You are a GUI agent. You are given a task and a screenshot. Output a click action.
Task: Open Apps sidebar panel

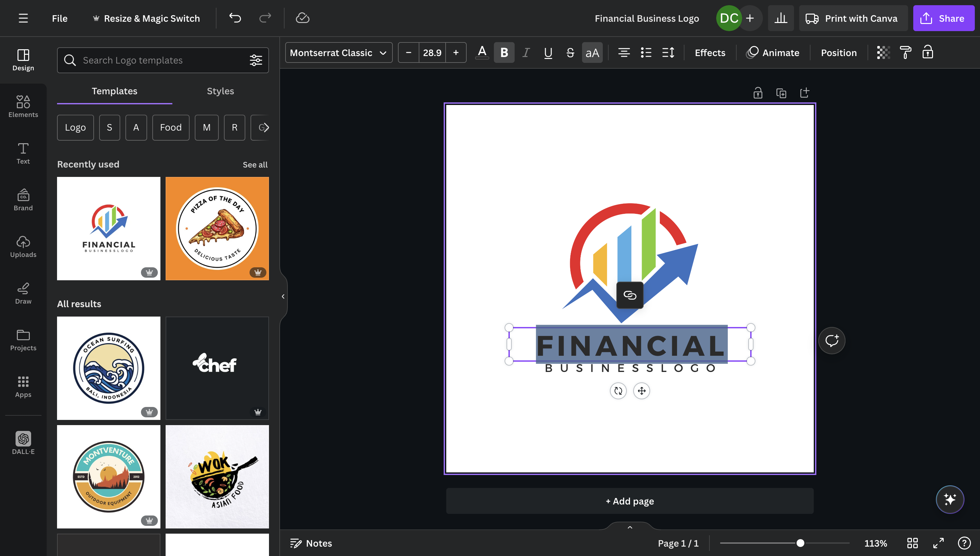click(x=23, y=387)
